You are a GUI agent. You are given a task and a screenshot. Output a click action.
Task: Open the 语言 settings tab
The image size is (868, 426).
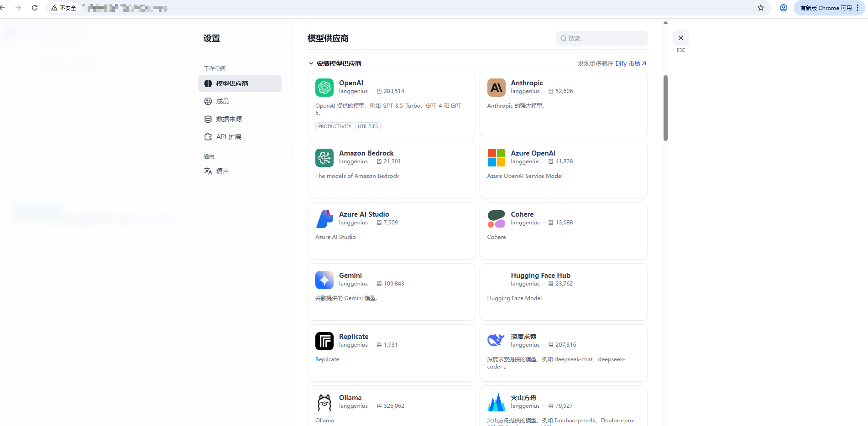pos(240,171)
